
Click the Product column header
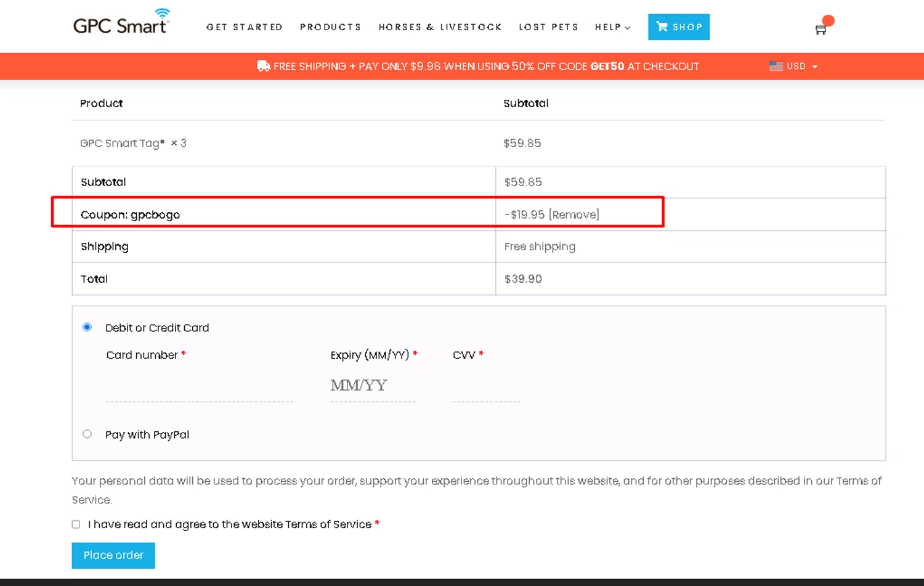point(101,104)
